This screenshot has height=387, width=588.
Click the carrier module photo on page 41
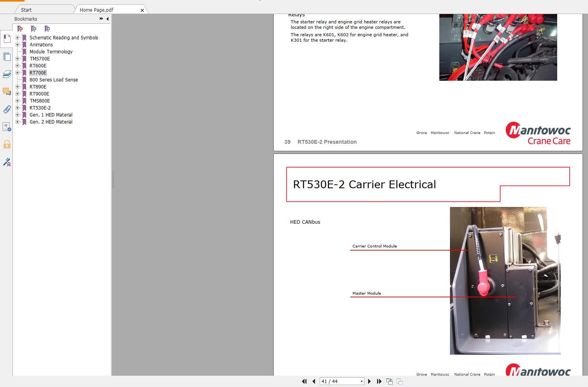coord(505,281)
